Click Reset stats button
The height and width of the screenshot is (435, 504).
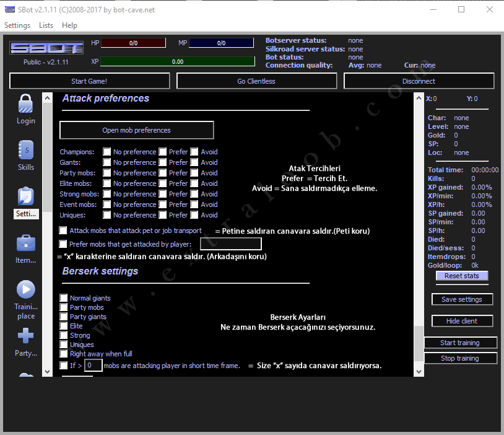[x=461, y=276]
